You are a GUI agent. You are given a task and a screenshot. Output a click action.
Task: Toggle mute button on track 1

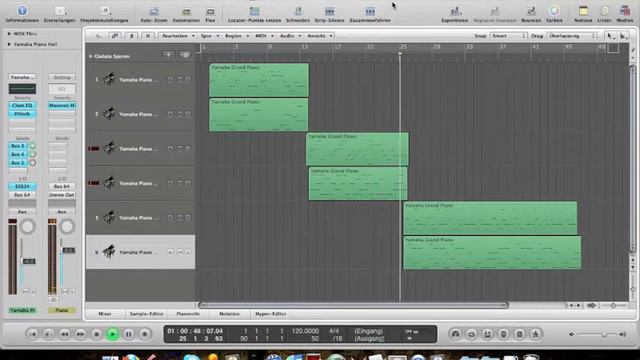(x=180, y=80)
